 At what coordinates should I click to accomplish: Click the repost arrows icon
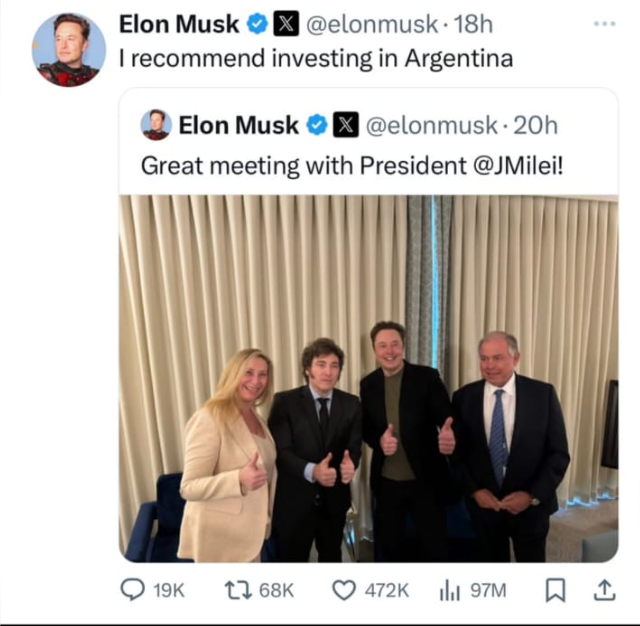[x=238, y=590]
